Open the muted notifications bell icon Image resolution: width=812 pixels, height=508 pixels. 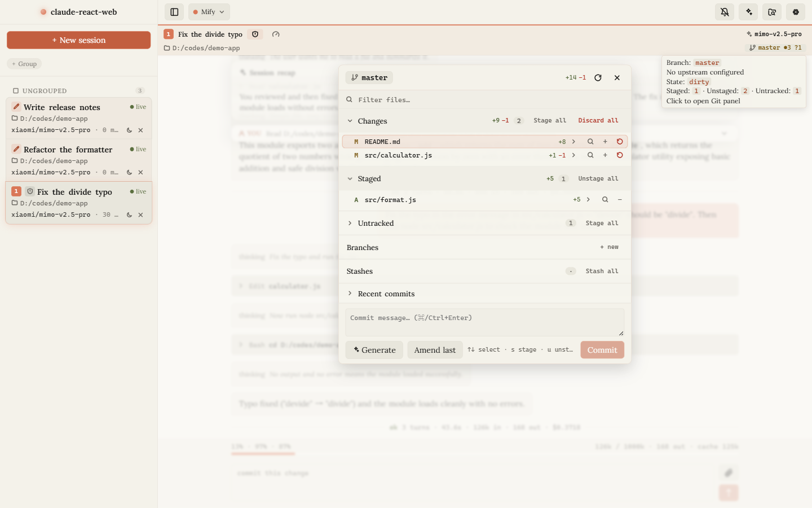(x=725, y=12)
